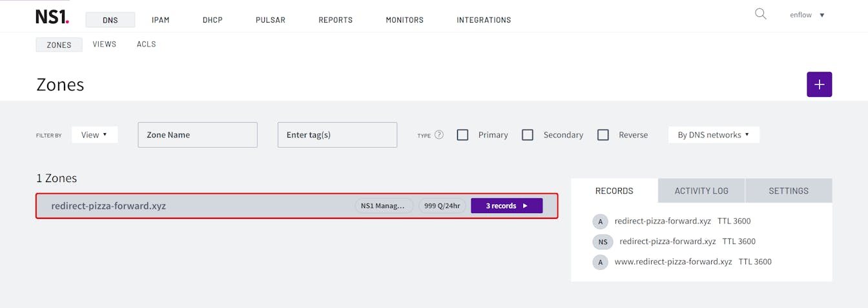Enable the Primary type checkbox

tap(462, 135)
